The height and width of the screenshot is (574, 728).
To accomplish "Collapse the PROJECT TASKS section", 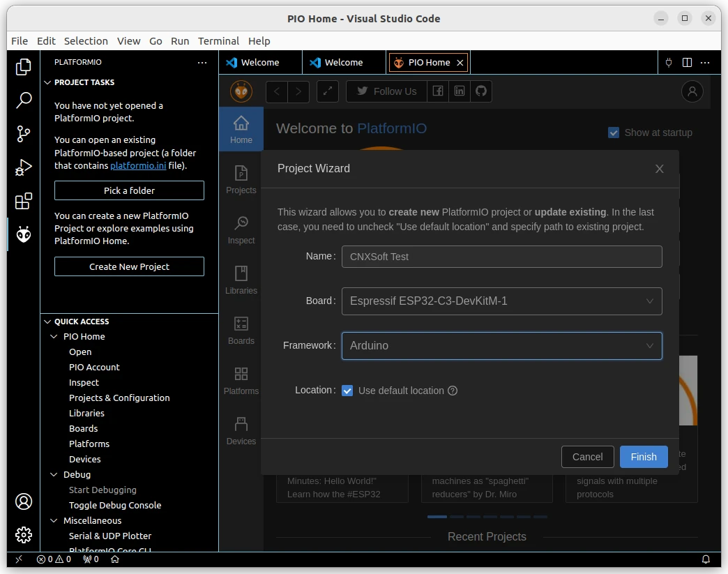I will pos(84,82).
